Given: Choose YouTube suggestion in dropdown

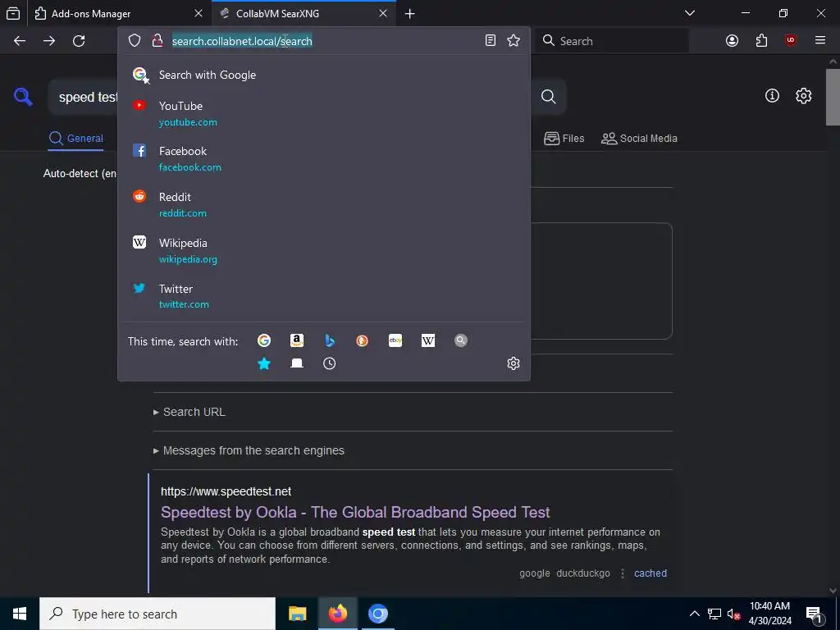Looking at the screenshot, I should pyautogui.click(x=324, y=113).
